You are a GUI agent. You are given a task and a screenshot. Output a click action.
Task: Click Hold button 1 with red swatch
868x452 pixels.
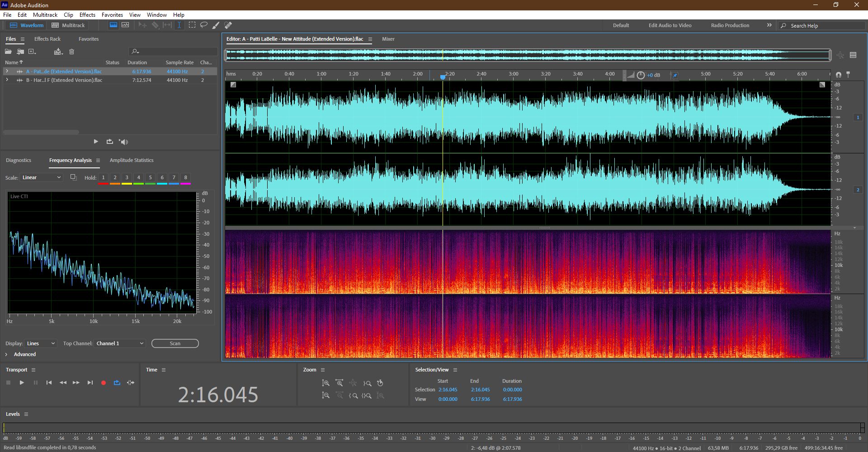(103, 178)
